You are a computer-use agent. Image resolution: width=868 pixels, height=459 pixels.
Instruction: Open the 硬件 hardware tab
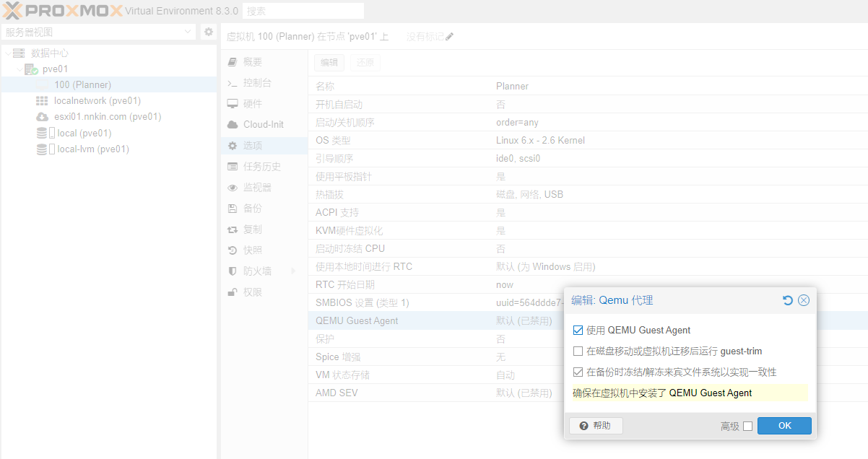coord(252,104)
